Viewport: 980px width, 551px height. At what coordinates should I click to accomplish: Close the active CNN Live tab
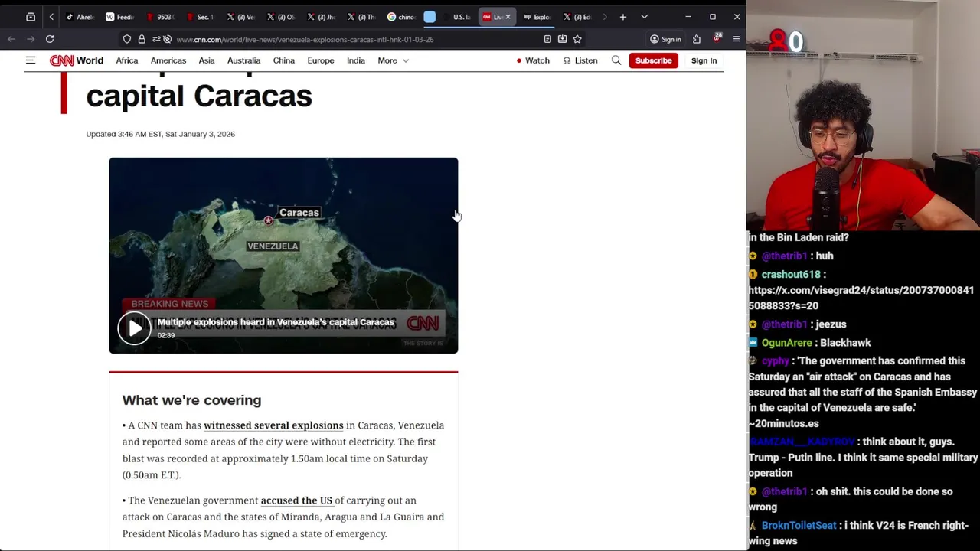pyautogui.click(x=508, y=17)
